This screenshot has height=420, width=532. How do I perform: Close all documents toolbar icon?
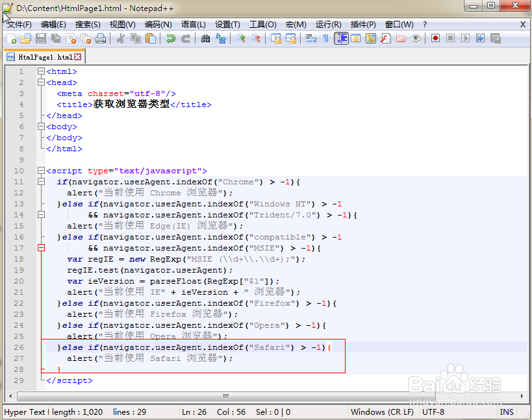point(86,39)
